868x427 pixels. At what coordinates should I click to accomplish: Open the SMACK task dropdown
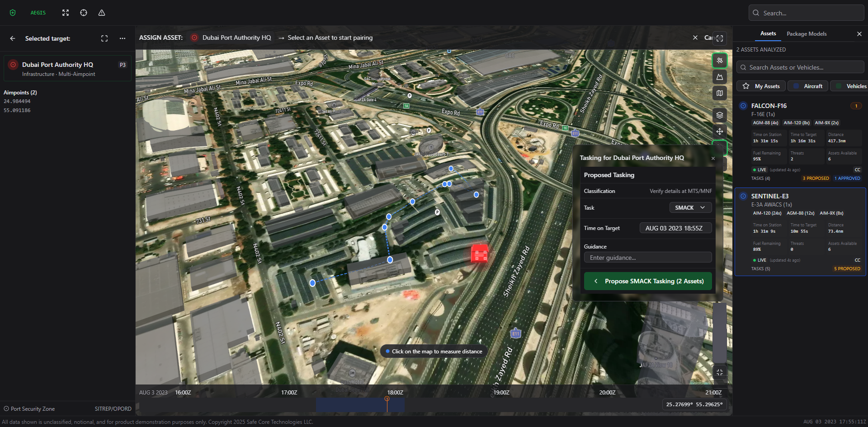(x=690, y=207)
